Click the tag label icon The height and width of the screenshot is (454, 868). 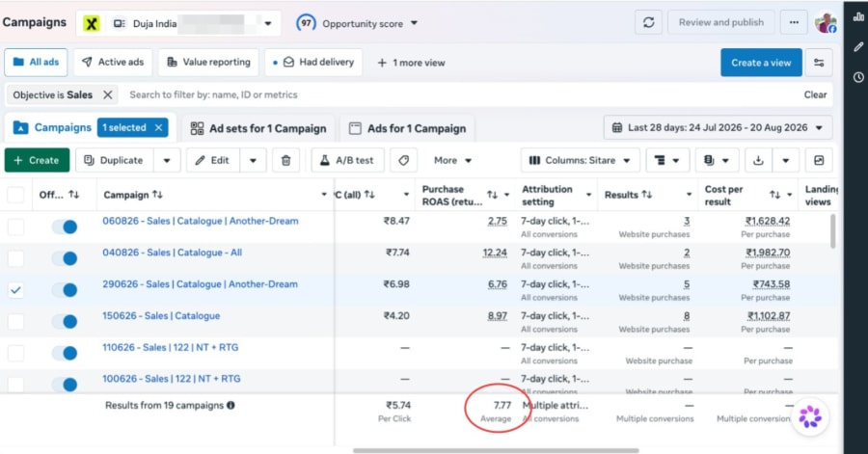tap(403, 160)
